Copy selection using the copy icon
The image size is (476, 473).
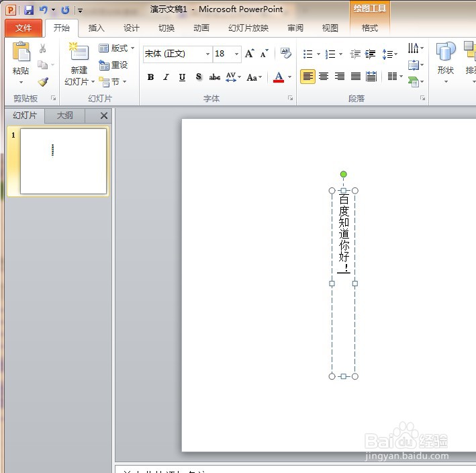(42, 64)
